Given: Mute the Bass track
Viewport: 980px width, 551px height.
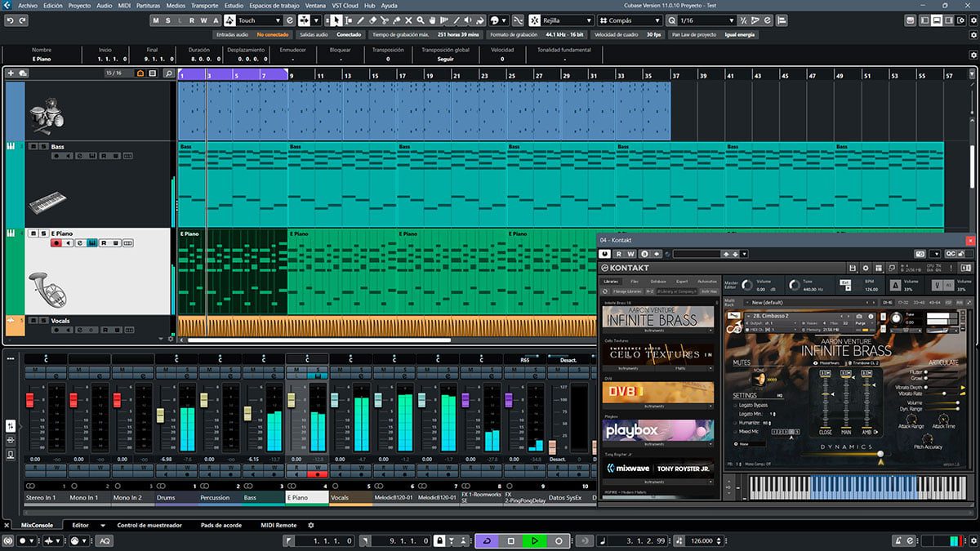Looking at the screenshot, I should (33, 146).
